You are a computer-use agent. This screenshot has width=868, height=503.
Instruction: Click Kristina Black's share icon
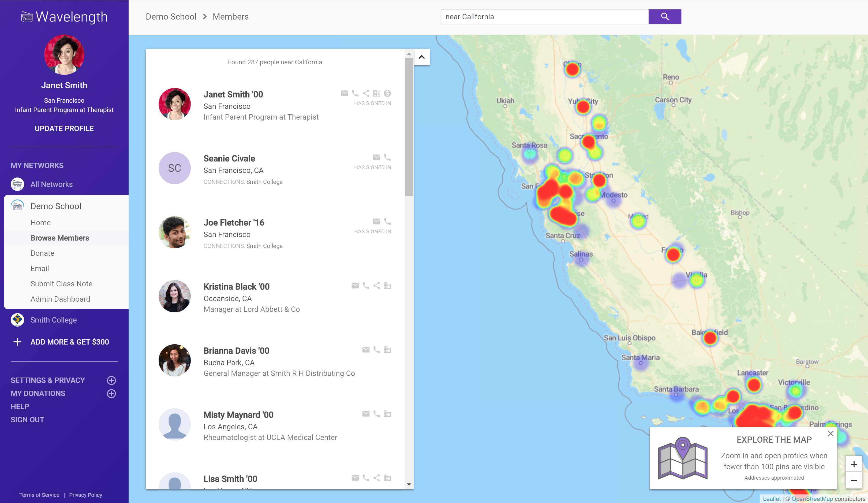pos(376,286)
